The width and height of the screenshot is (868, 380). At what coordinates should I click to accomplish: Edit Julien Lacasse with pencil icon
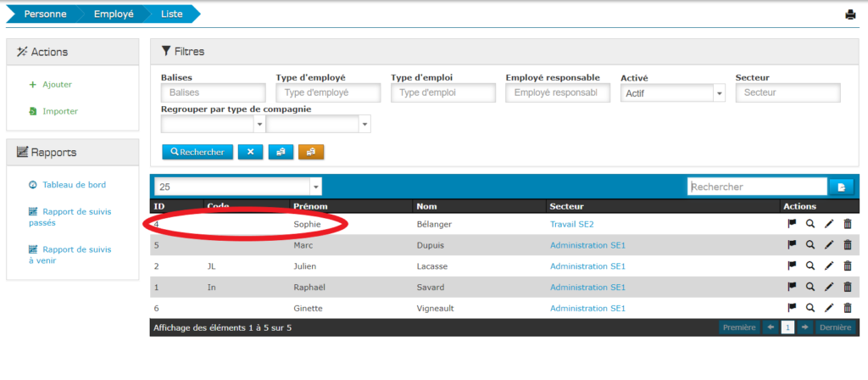click(x=829, y=266)
